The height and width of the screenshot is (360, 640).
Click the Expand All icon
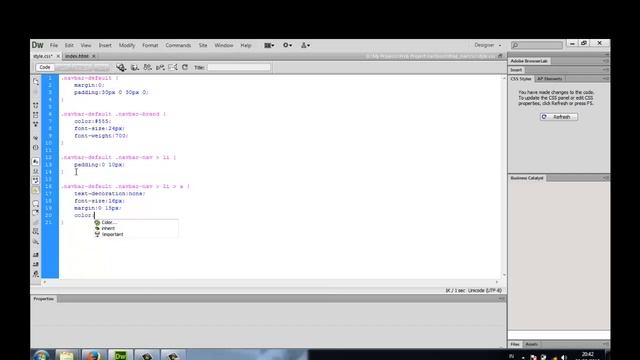(x=36, y=124)
